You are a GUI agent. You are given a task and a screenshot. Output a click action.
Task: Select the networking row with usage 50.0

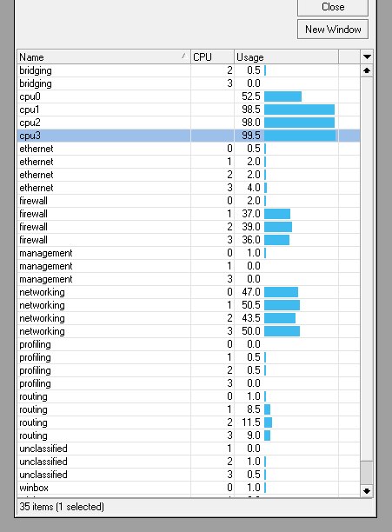point(189,331)
